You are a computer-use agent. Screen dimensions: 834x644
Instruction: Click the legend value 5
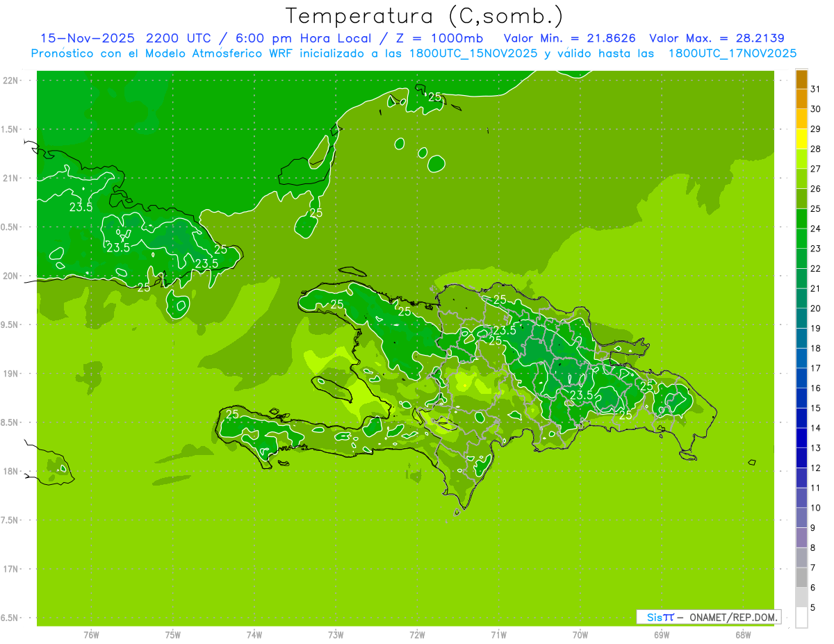click(813, 608)
